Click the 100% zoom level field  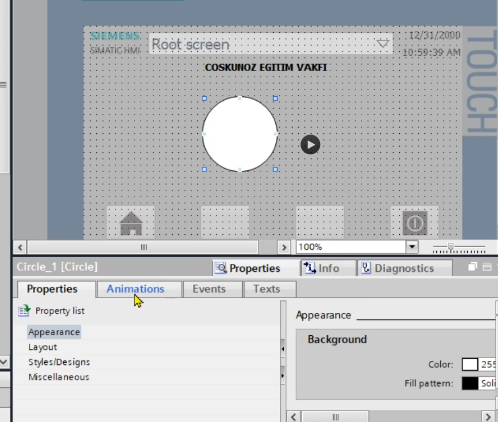click(x=351, y=247)
